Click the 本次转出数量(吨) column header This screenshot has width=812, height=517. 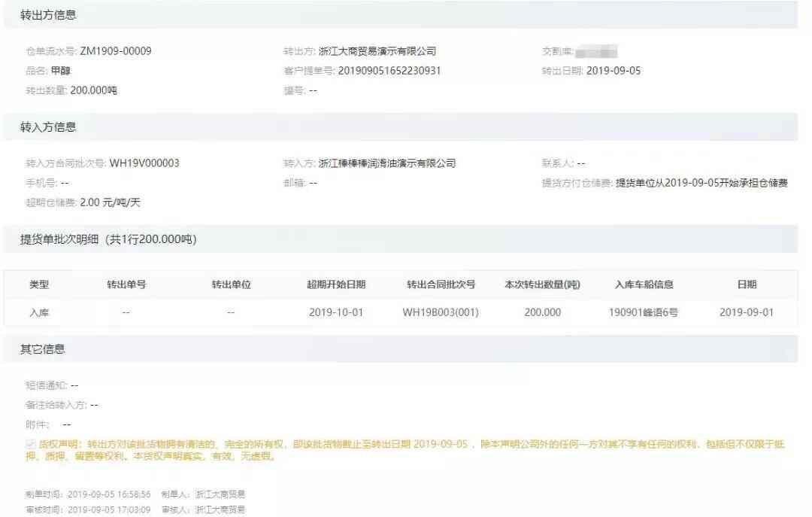[x=542, y=284]
